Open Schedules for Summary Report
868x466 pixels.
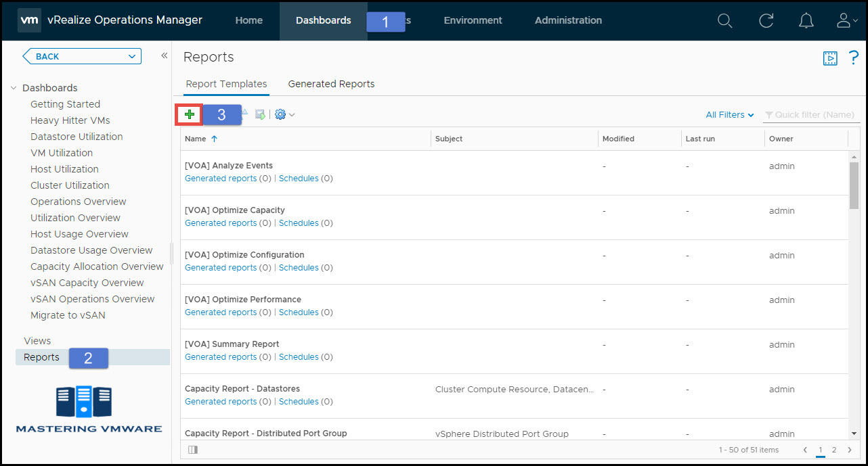299,357
